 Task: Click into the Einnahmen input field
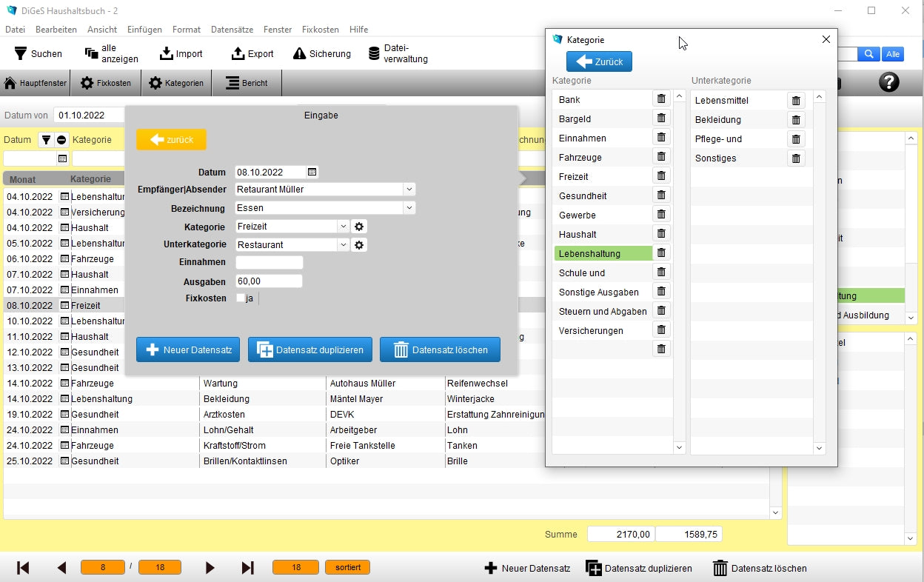(x=269, y=263)
